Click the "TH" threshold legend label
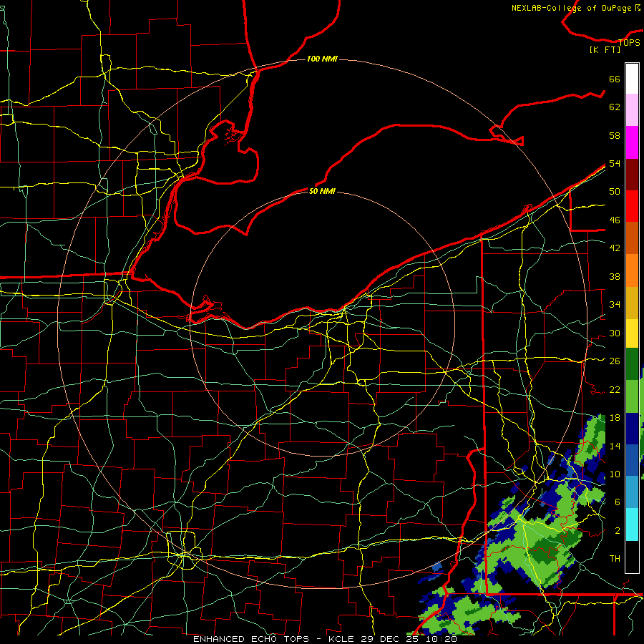The width and height of the screenshot is (644, 644). point(615,559)
